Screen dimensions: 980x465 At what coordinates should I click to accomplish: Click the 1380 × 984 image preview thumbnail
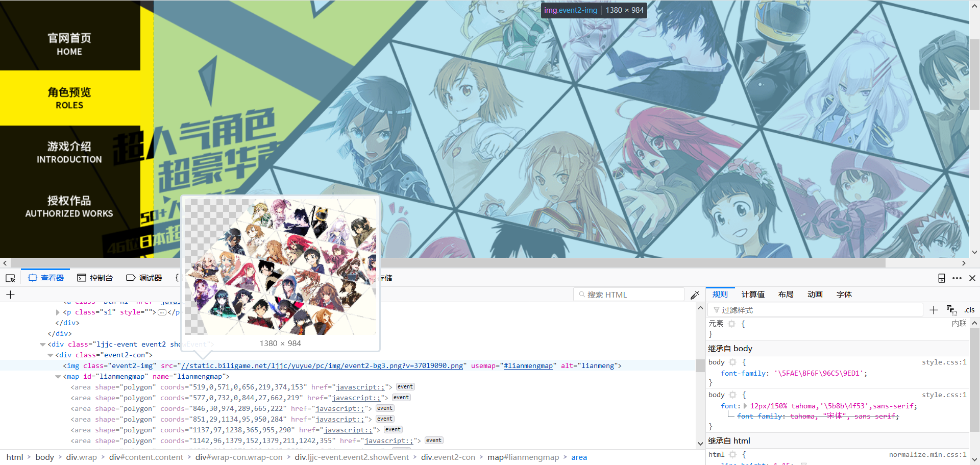(x=280, y=266)
